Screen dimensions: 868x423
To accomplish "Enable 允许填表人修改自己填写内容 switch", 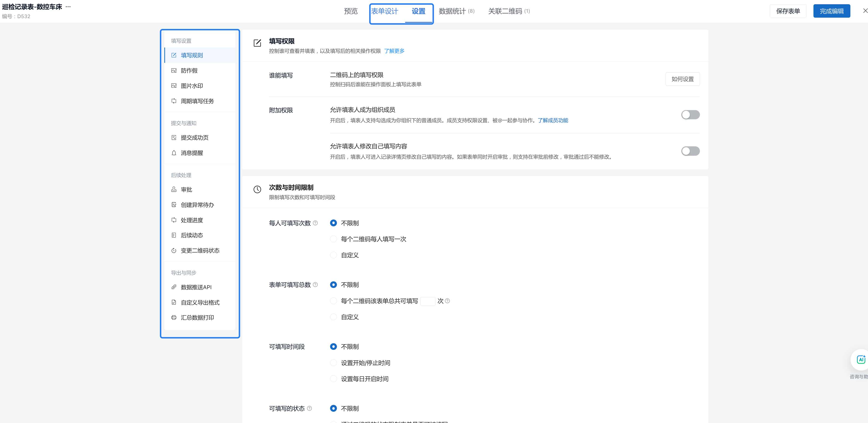I will click(x=690, y=151).
